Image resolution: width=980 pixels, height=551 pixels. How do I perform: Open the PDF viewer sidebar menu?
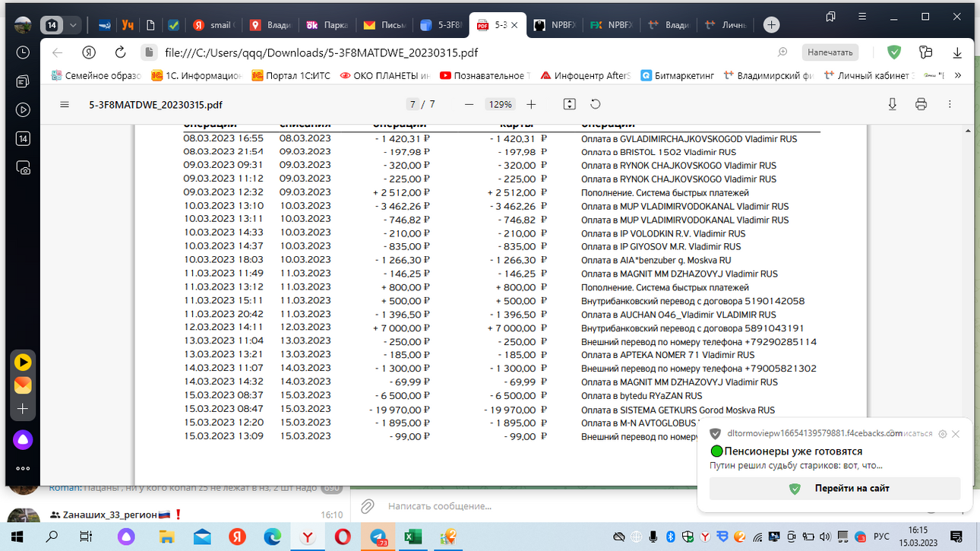(65, 104)
